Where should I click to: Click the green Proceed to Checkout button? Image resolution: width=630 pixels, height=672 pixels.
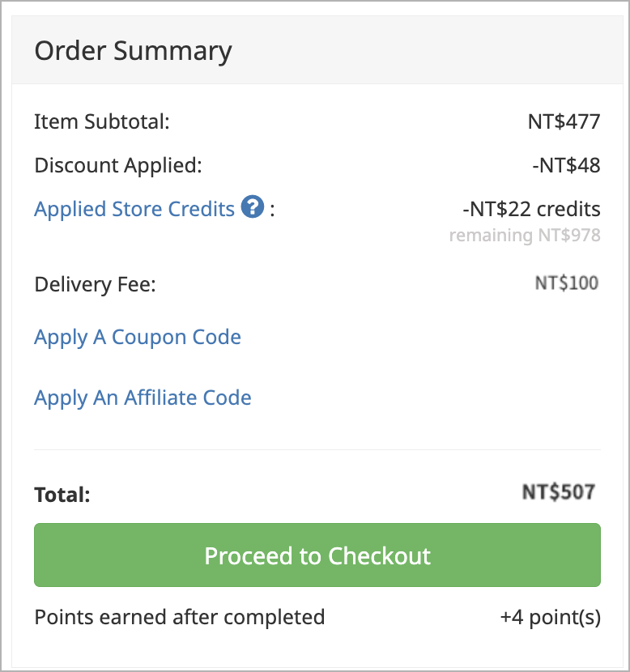pos(317,555)
